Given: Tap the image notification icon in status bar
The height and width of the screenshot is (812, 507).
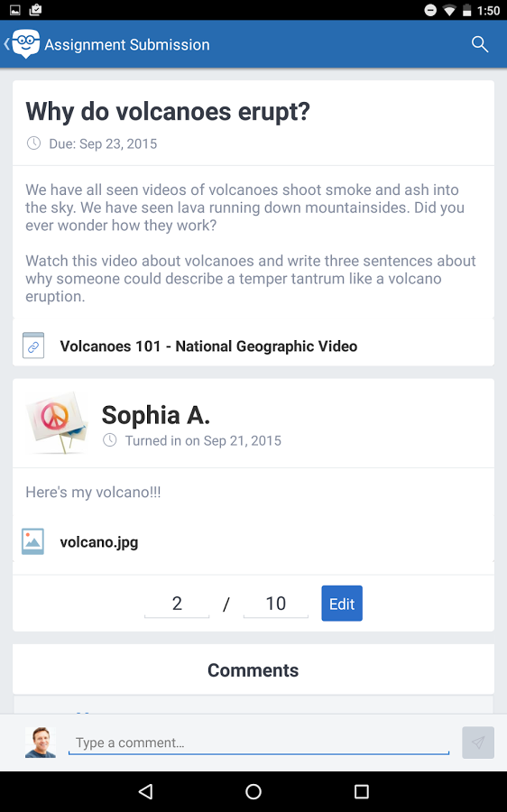Looking at the screenshot, I should [15, 10].
